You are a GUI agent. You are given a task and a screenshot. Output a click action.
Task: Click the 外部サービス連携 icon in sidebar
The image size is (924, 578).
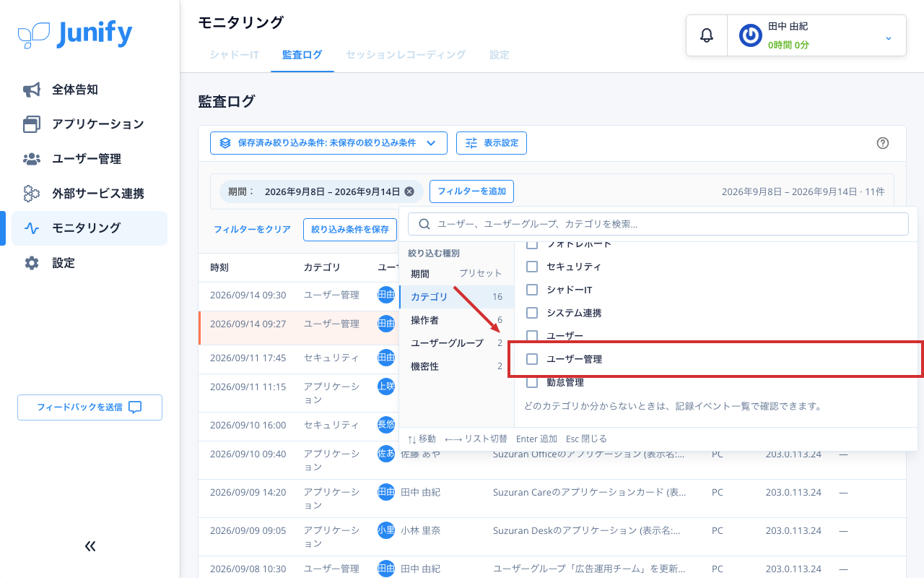coord(32,194)
